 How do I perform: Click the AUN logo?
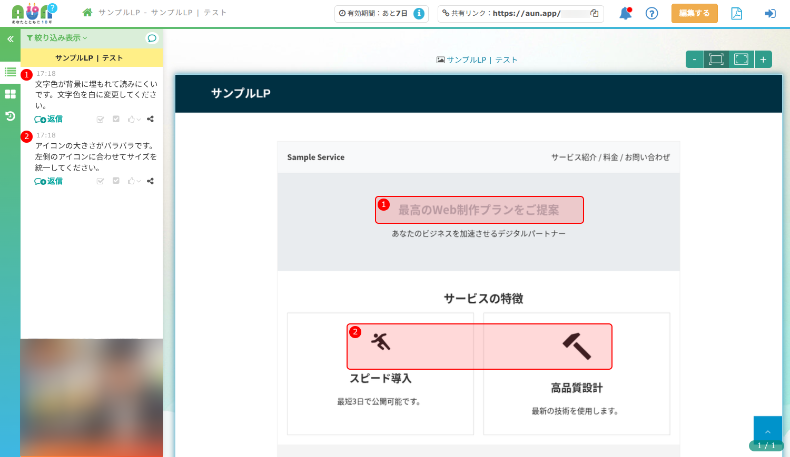[34, 14]
